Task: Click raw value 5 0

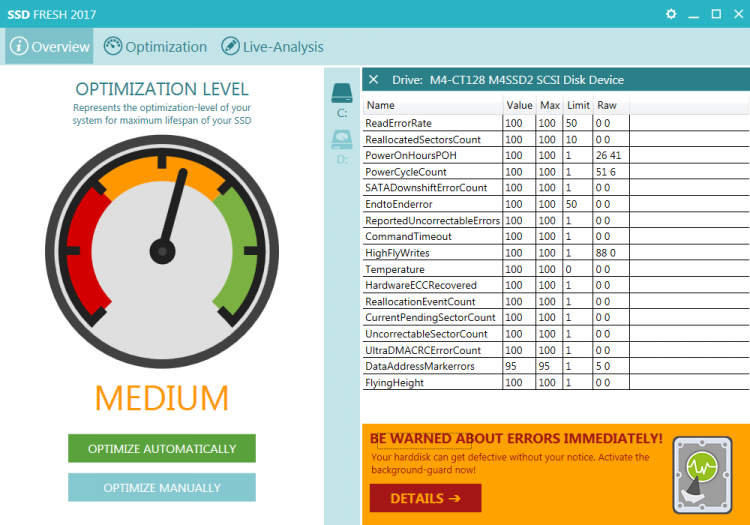Action: [603, 366]
